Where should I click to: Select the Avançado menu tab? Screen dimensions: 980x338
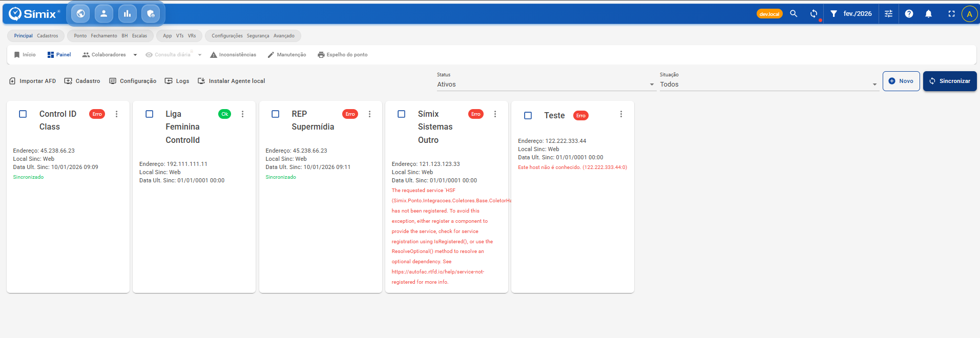click(x=284, y=36)
